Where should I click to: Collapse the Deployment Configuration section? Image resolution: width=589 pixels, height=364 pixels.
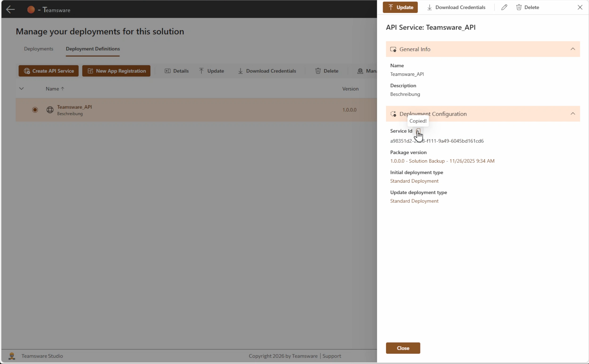[573, 114]
